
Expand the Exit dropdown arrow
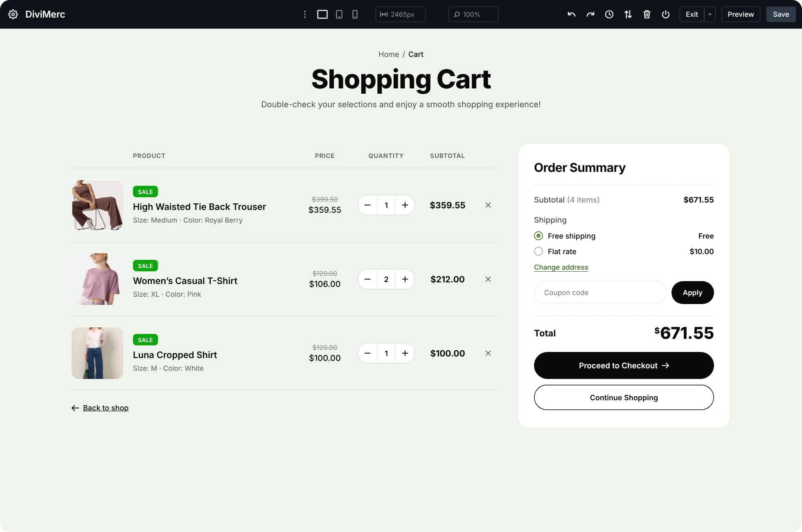point(710,14)
